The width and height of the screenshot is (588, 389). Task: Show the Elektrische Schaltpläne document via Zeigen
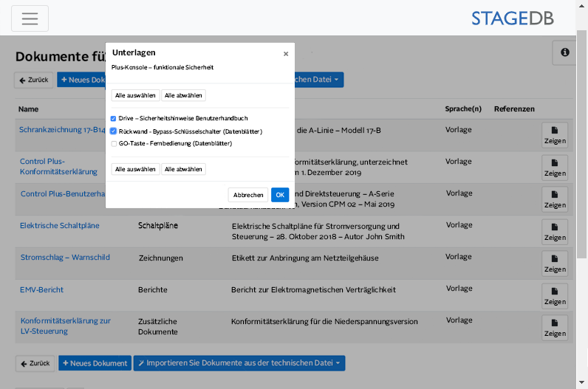tap(554, 232)
